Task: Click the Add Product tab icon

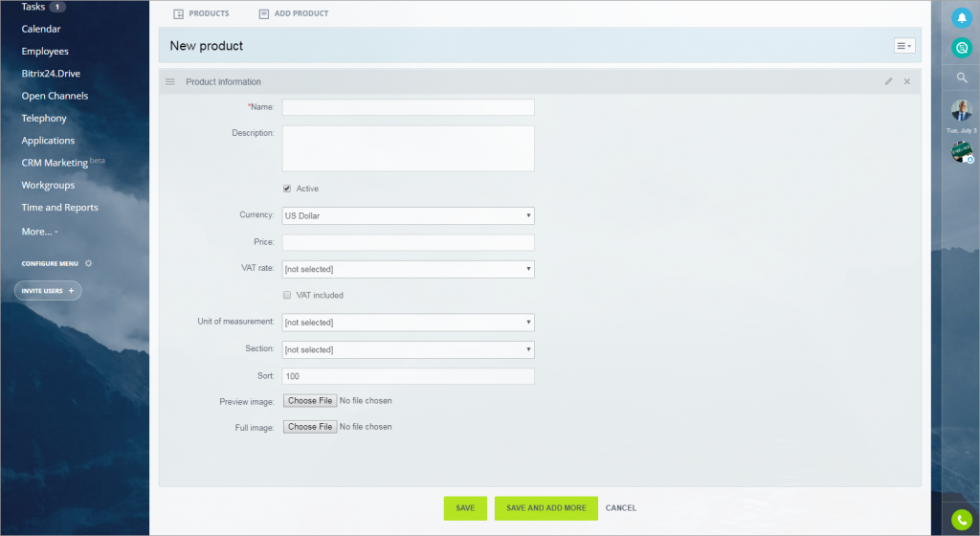Action: 264,13
